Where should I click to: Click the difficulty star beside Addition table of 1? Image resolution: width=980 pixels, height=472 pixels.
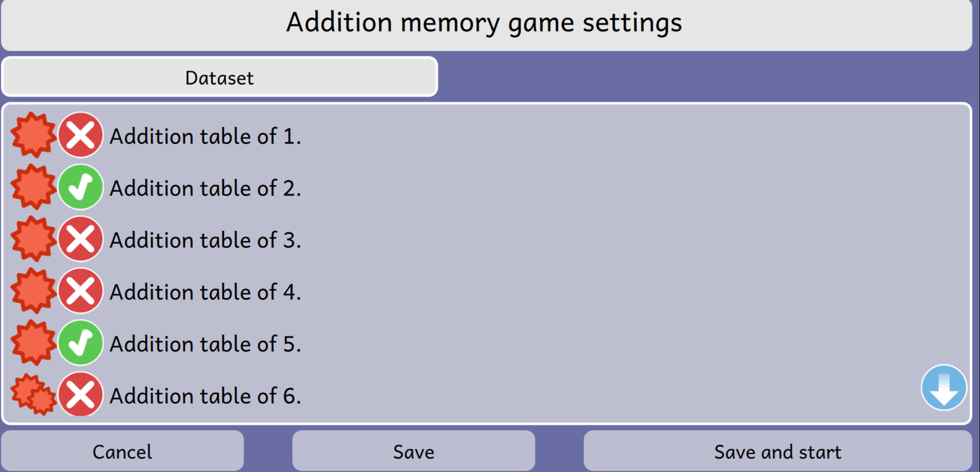click(34, 135)
